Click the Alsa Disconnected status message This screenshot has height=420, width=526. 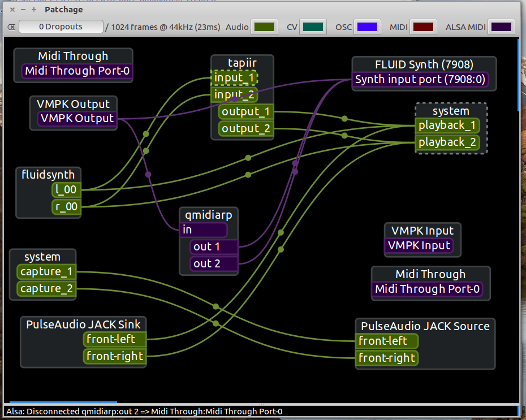coord(144,412)
